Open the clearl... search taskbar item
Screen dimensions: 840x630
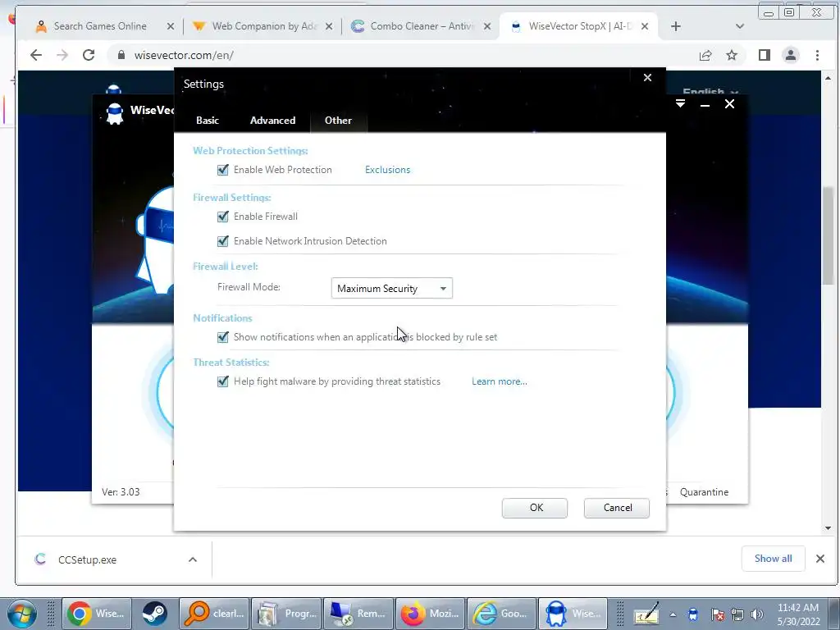coord(214,614)
